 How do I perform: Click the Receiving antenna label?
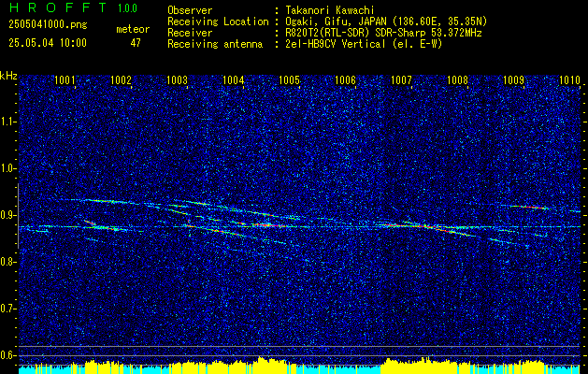[x=215, y=44]
